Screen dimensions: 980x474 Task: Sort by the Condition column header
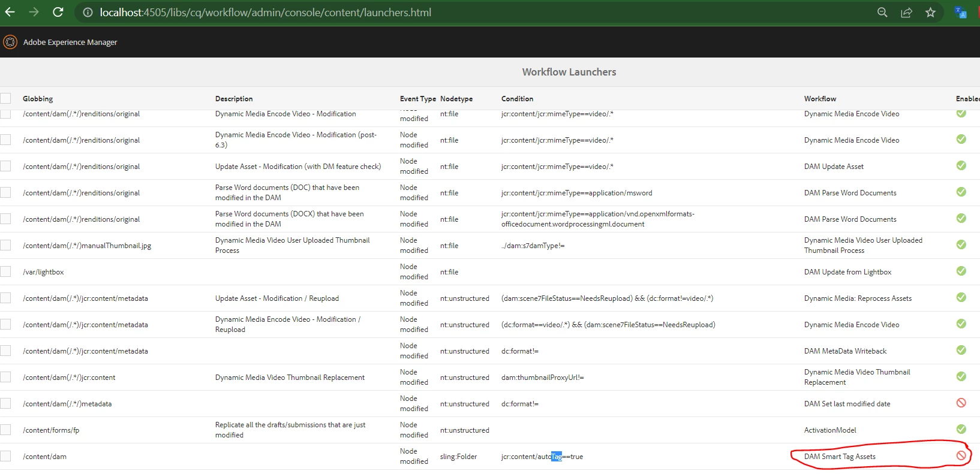517,99
